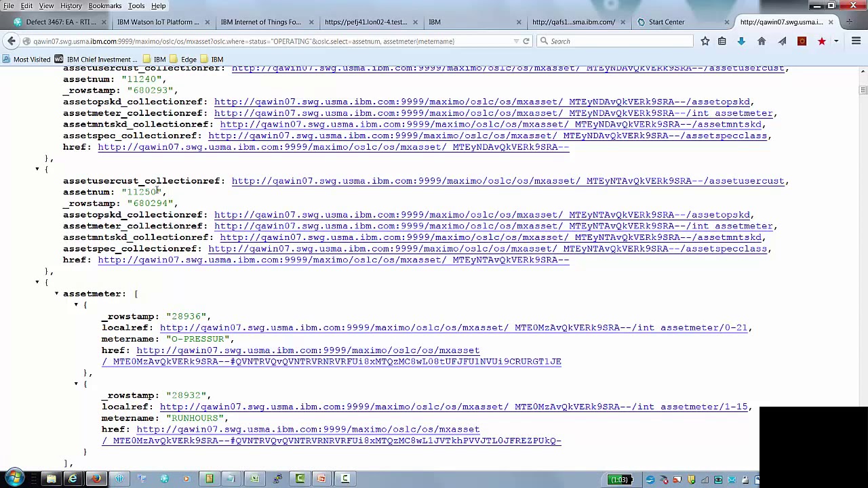The width and height of the screenshot is (868, 488).
Task: Click the red star toolbar extension icon
Action: coord(822,41)
